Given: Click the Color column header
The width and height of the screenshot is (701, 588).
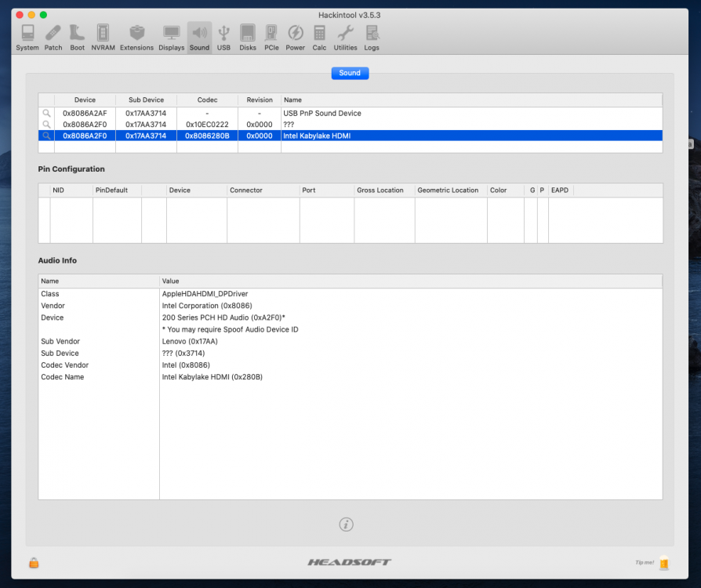Looking at the screenshot, I should point(505,190).
